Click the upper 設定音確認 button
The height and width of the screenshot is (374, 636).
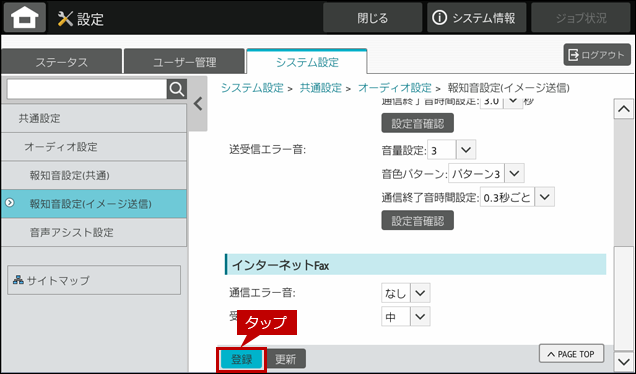point(417,123)
